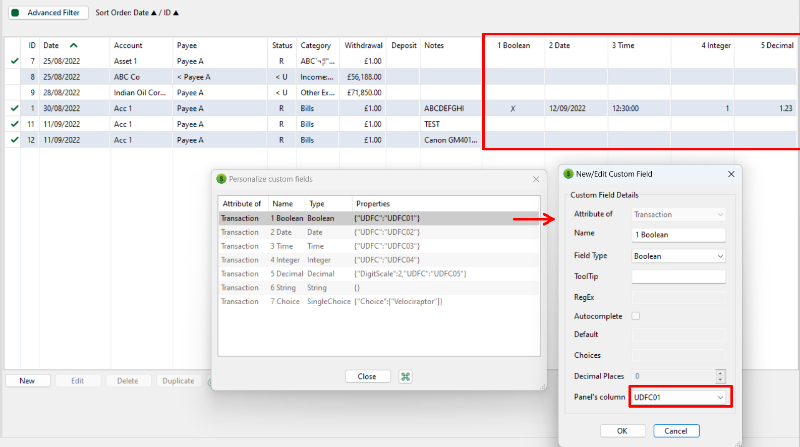Click the Delete transaction button
This screenshot has width=800, height=447.
click(x=128, y=381)
